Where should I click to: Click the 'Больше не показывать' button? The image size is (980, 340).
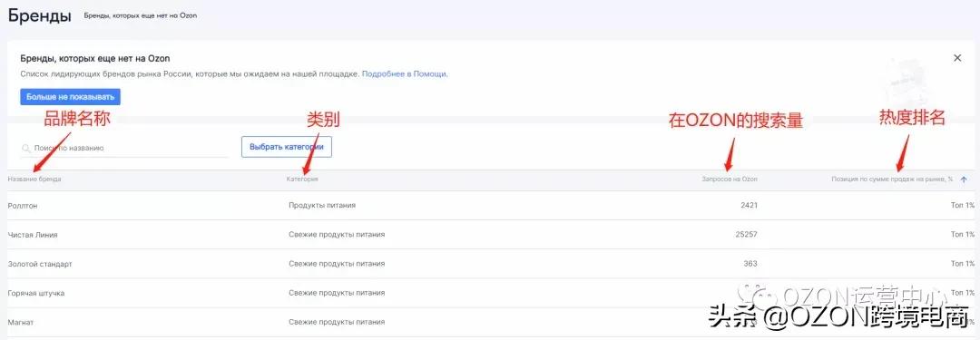click(x=70, y=97)
